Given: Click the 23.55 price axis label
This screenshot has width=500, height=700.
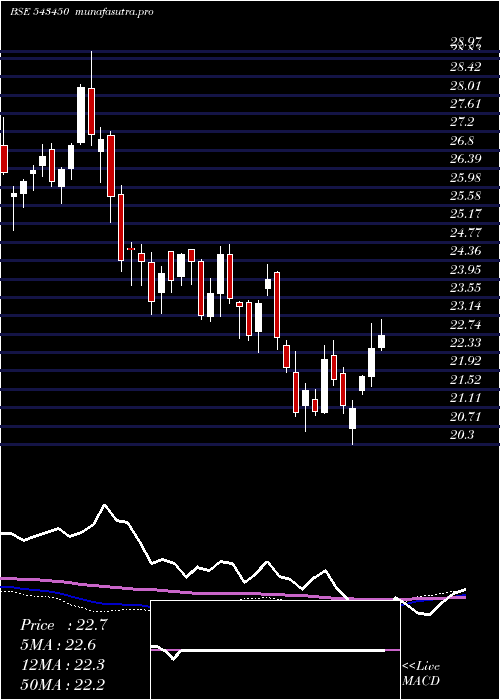Looking at the screenshot, I should pyautogui.click(x=466, y=288).
